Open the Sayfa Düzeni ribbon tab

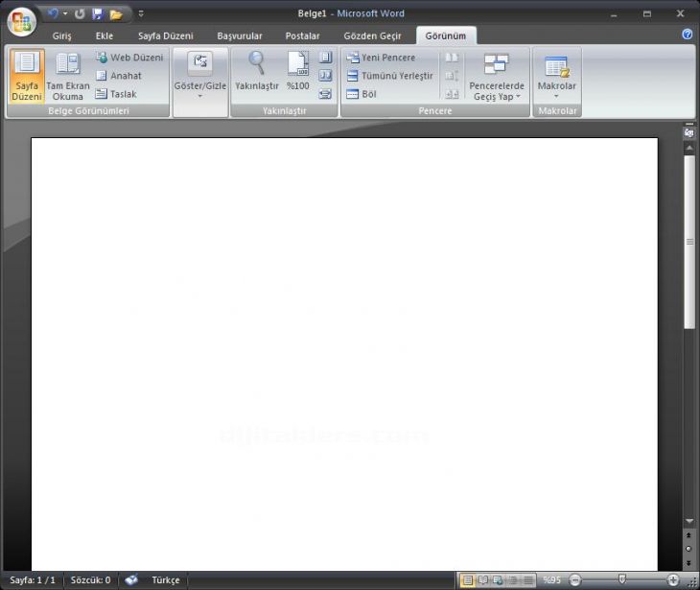coord(166,35)
